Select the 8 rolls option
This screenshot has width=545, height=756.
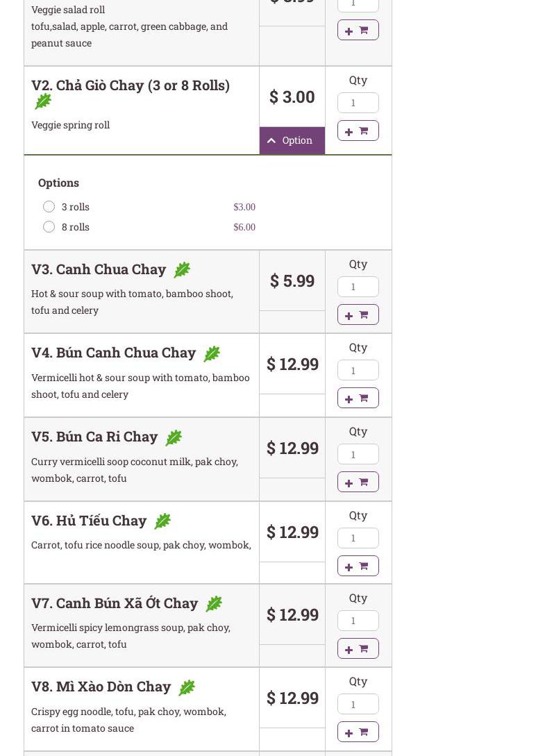point(49,227)
